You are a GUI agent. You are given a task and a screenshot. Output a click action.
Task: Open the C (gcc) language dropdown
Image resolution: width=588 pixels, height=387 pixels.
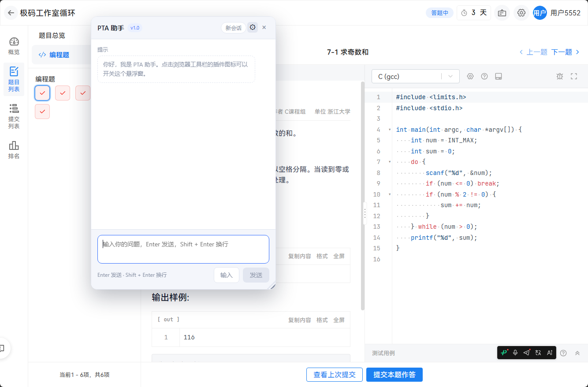point(416,76)
